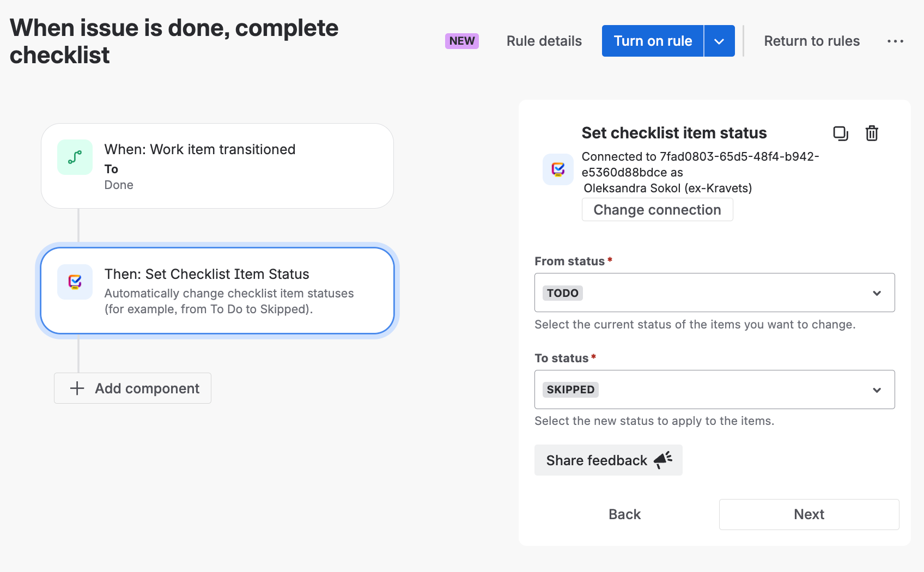Click the Turn on rule button

click(x=653, y=41)
